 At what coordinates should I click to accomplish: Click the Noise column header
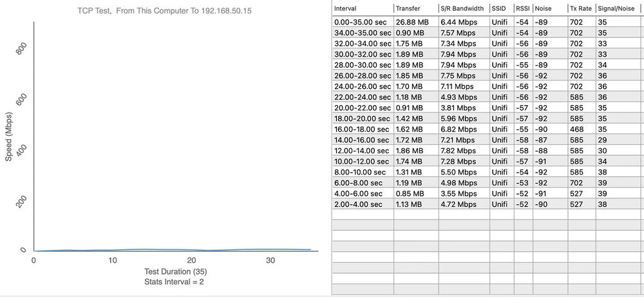[x=544, y=8]
